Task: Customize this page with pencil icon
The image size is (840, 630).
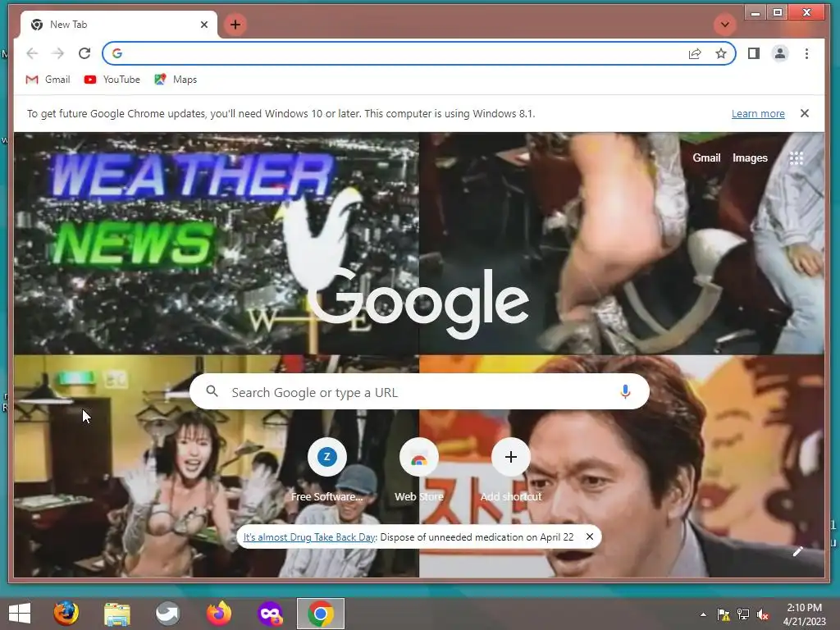Action: [797, 551]
